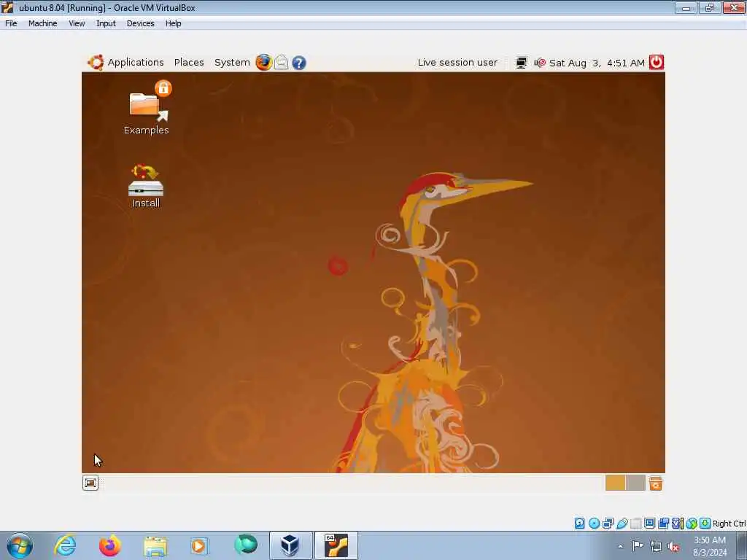Click the display settings icon in VirtualBox status bar
Viewport: 747px width, 560px height.
tap(650, 524)
